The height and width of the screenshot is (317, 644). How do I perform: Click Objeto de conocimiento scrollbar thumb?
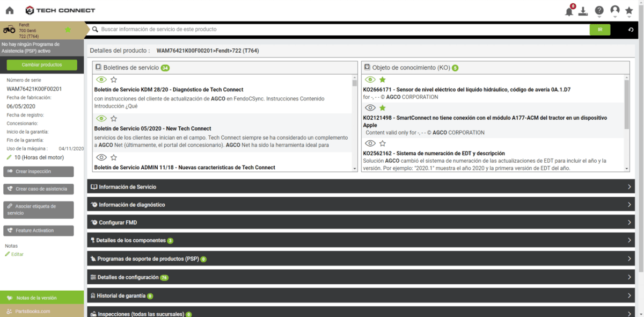(x=626, y=105)
